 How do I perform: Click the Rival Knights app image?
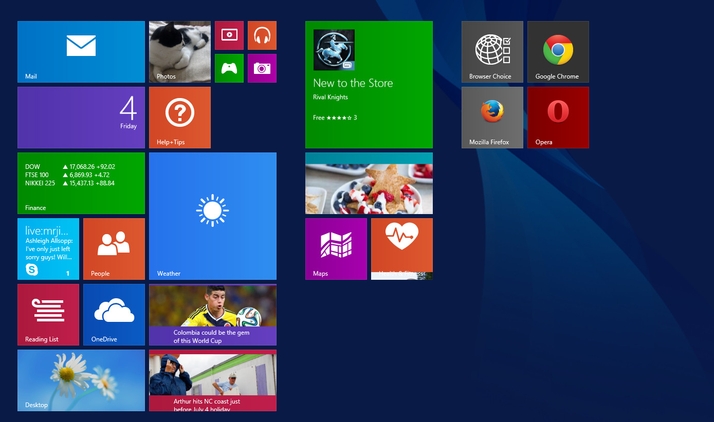click(x=334, y=50)
